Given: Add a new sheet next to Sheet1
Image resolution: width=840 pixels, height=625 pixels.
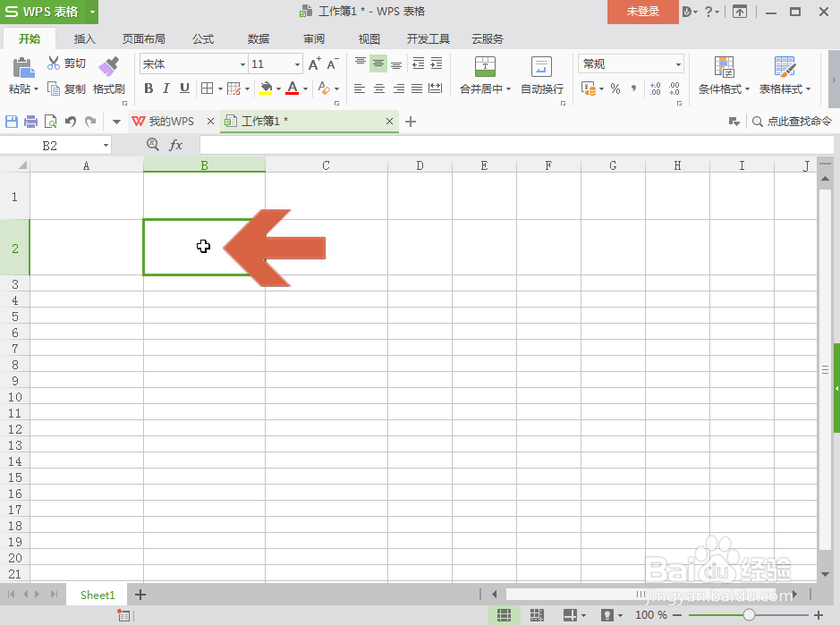Looking at the screenshot, I should [x=140, y=595].
